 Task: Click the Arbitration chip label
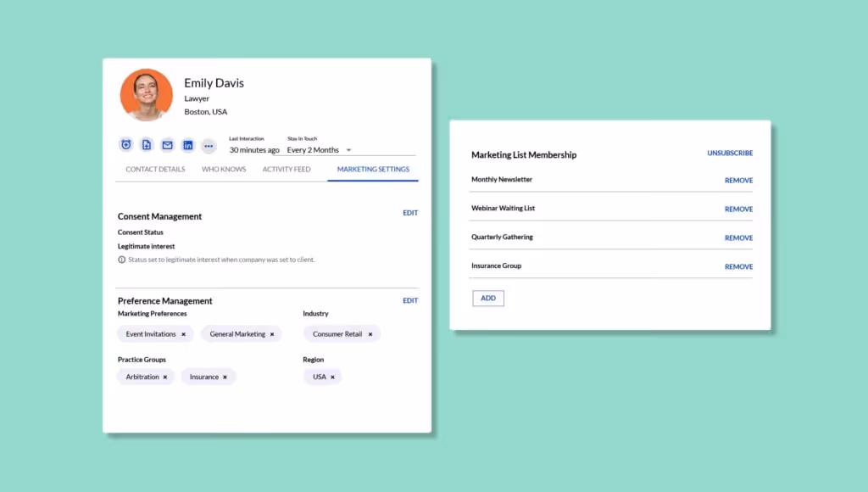(142, 377)
